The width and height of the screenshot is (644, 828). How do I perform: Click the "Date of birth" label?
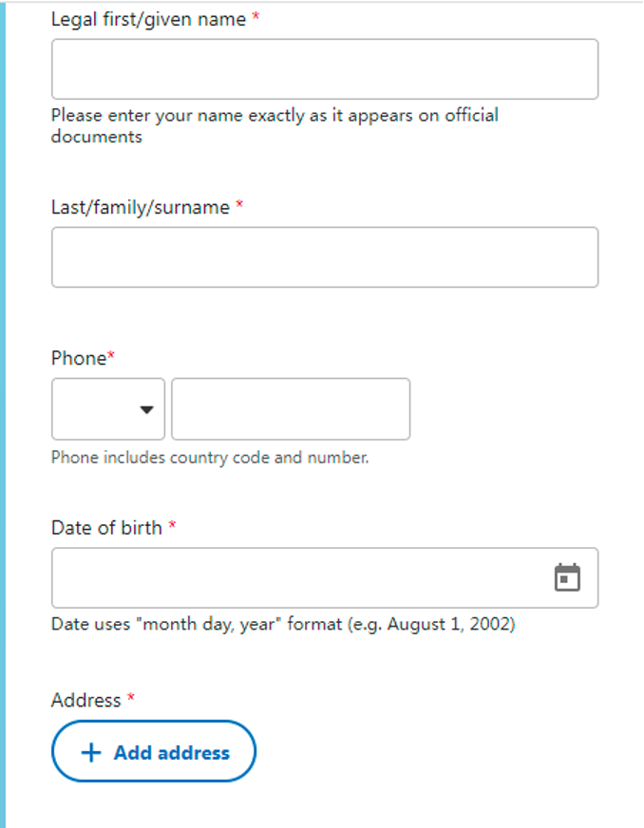pos(106,528)
